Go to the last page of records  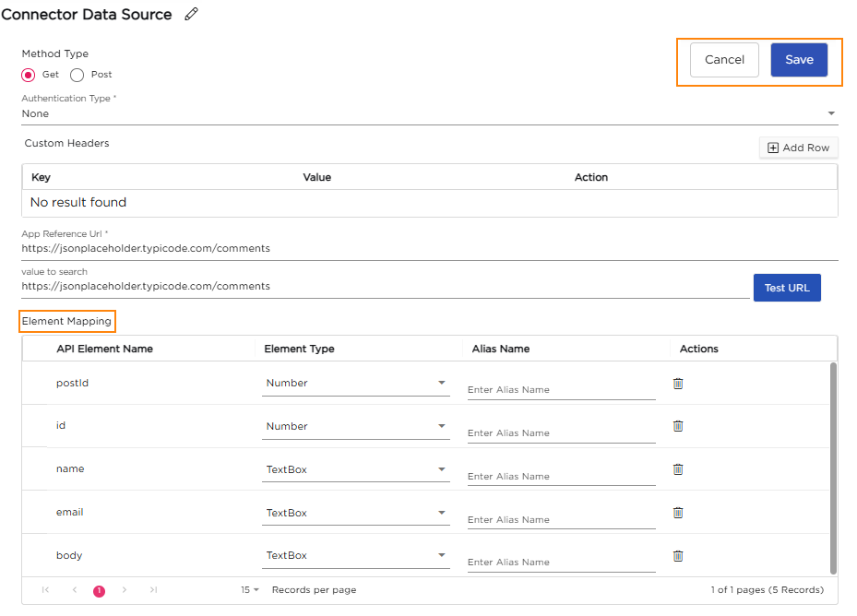tap(153, 590)
